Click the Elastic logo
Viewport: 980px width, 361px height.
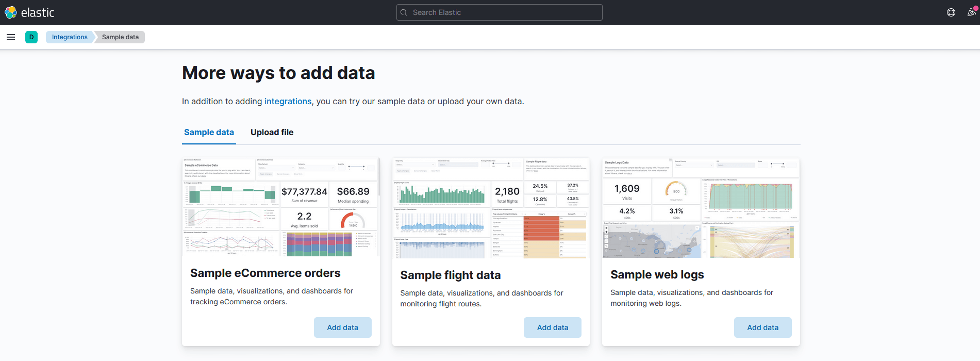(x=29, y=12)
